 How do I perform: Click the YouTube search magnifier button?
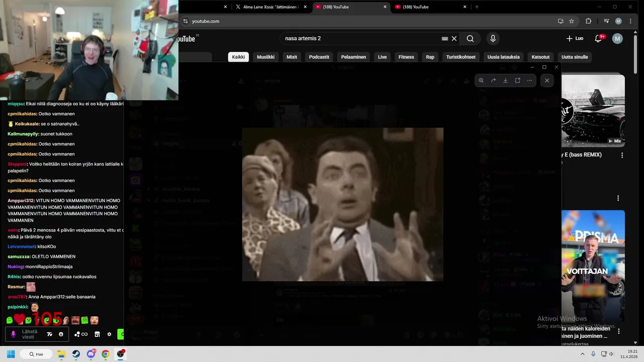click(470, 39)
